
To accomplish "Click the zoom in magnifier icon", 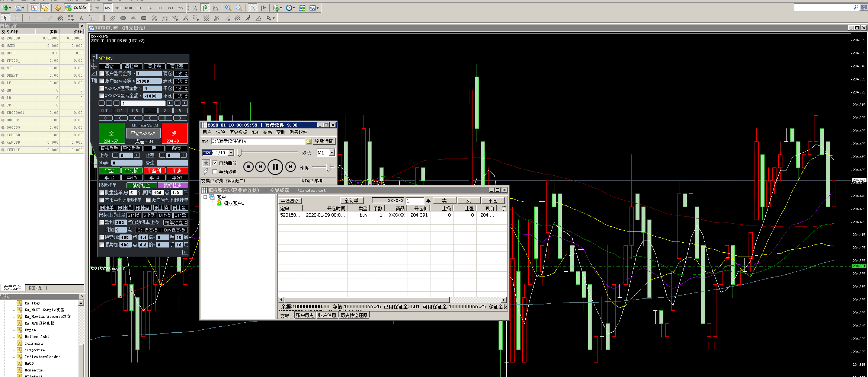I will 228,8.
